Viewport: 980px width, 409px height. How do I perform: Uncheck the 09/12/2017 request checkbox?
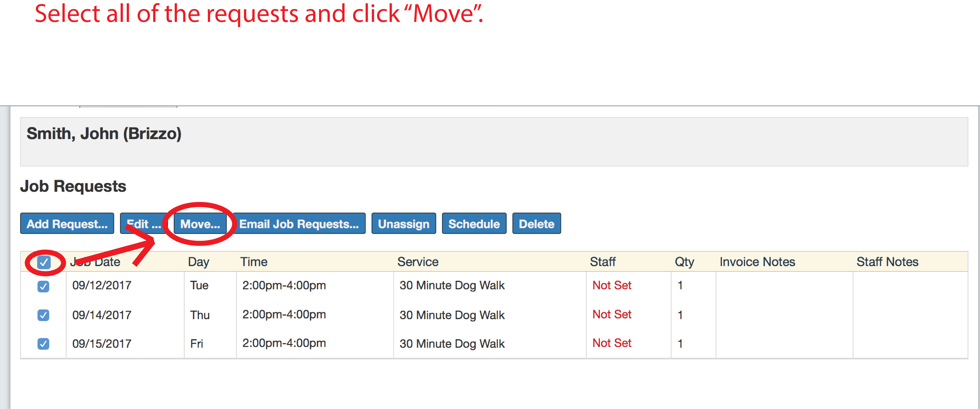[x=43, y=286]
